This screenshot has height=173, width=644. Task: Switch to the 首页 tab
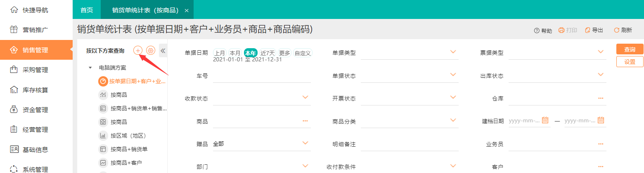tap(87, 10)
